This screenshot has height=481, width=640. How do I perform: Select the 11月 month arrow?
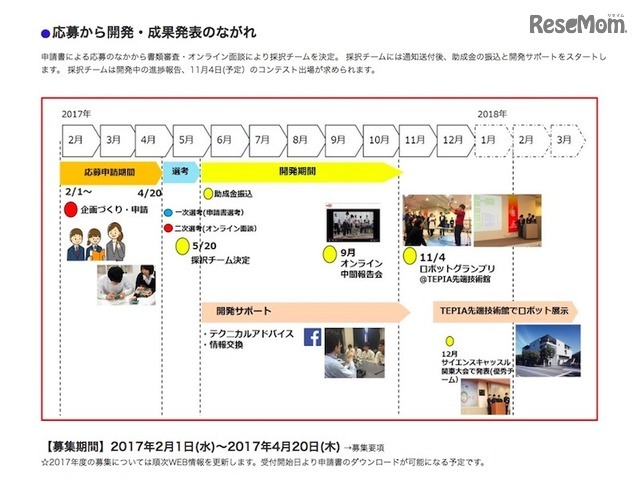click(x=417, y=140)
